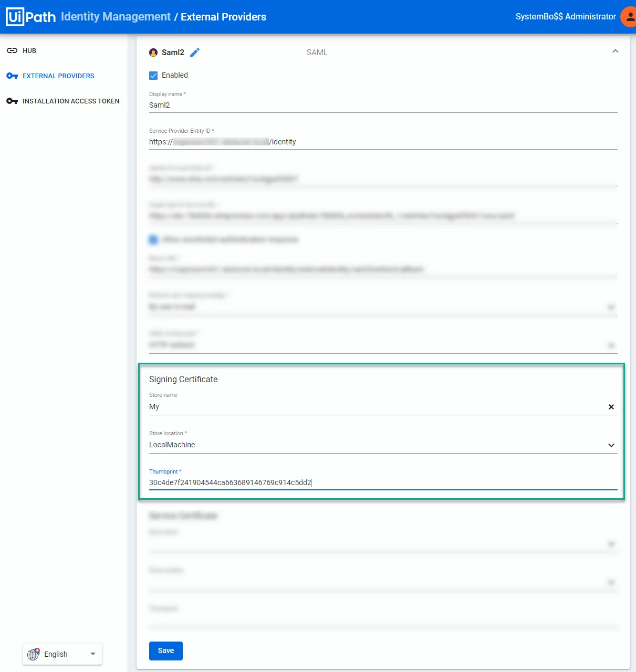This screenshot has width=636, height=672.
Task: Click the Service Provider Entity ID field
Action: click(383, 142)
